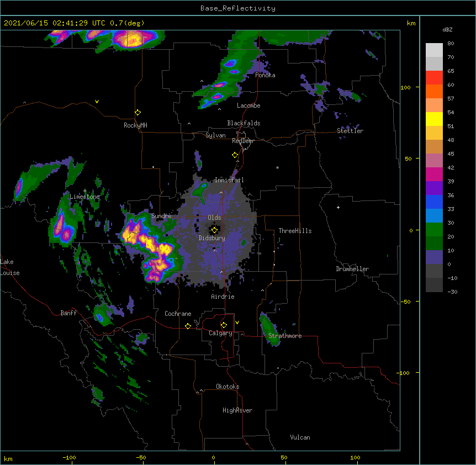Click the Calgary label
This screenshot has height=465, width=476.
(x=220, y=333)
